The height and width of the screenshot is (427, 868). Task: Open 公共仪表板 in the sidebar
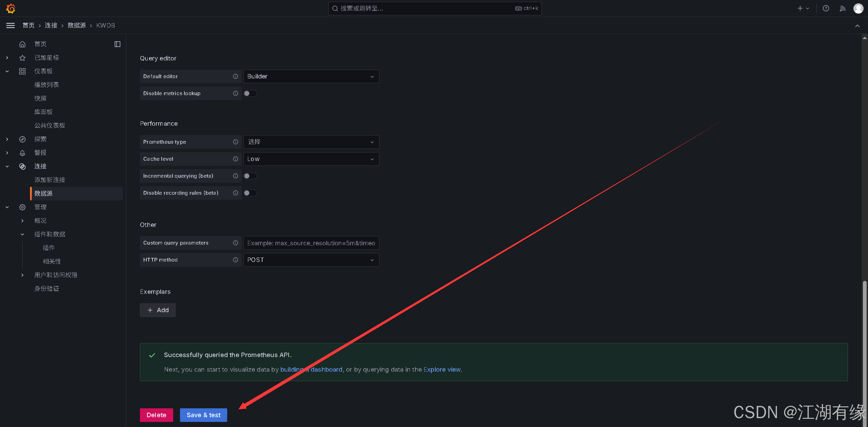coord(50,126)
